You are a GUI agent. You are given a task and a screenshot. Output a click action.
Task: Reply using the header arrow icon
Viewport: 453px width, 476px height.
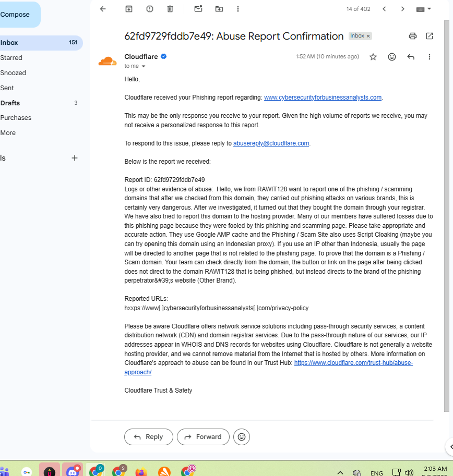(x=411, y=57)
